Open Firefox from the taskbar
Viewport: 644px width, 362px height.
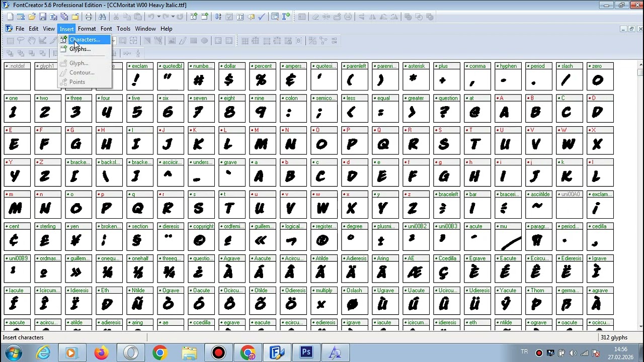click(101, 352)
